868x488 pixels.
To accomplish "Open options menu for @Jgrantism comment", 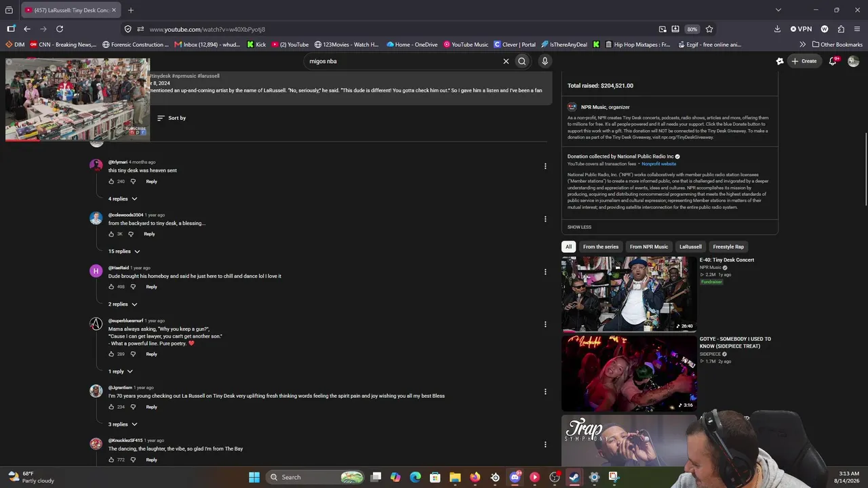I will [x=545, y=391].
